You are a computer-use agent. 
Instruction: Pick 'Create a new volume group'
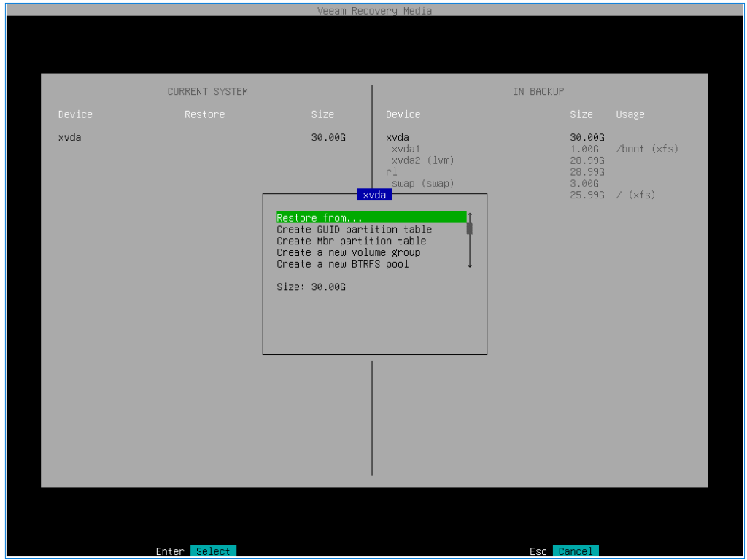point(348,252)
